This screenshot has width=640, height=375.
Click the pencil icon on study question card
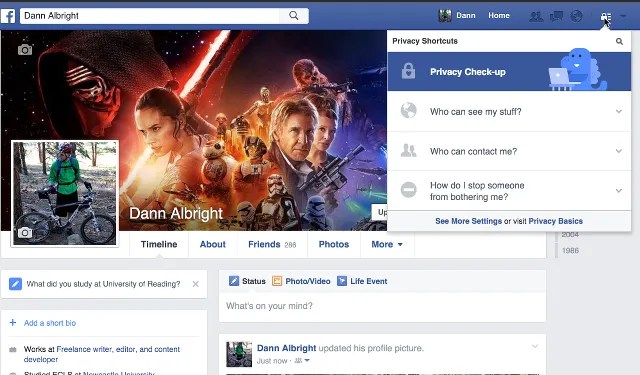pyautogui.click(x=16, y=284)
